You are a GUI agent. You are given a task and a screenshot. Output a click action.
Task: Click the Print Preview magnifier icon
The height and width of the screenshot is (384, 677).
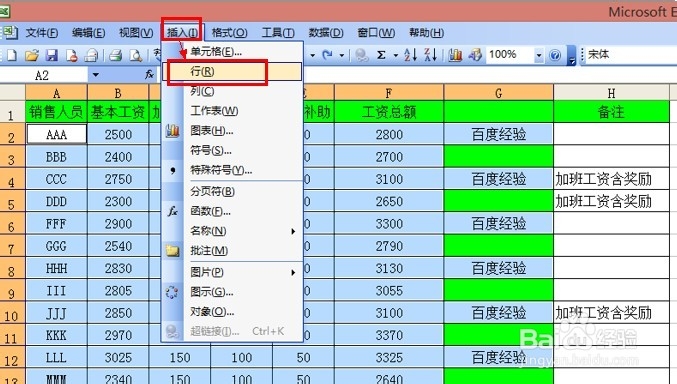tap(136, 55)
